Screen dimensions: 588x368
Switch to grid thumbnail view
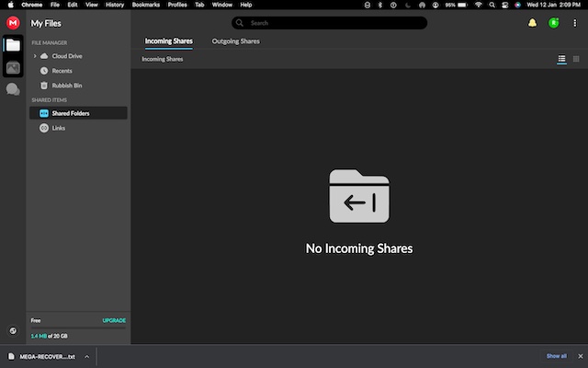[x=576, y=59]
